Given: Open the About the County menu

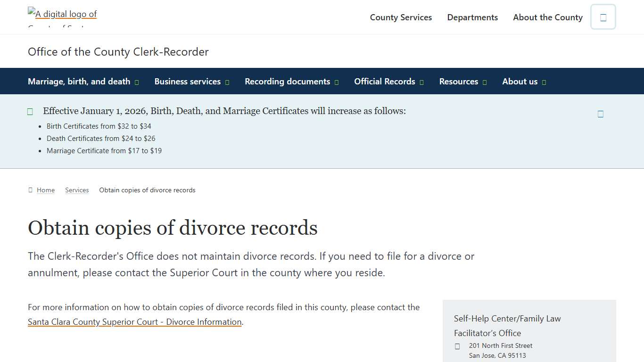Looking at the screenshot, I should click(x=547, y=17).
